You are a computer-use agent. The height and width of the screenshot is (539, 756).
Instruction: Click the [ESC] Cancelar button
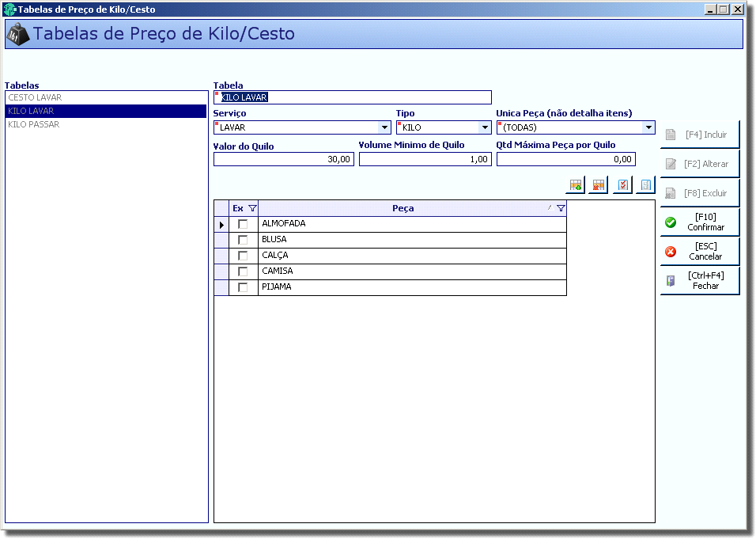(700, 252)
